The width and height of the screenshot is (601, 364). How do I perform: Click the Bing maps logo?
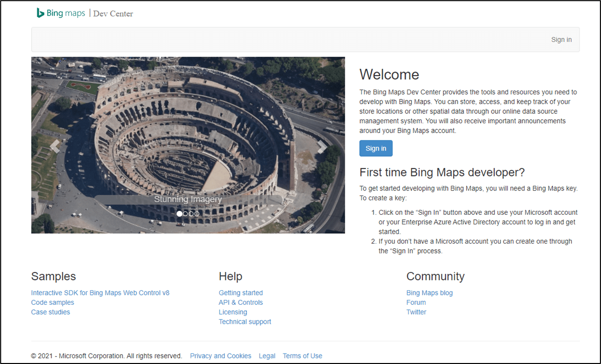point(61,13)
